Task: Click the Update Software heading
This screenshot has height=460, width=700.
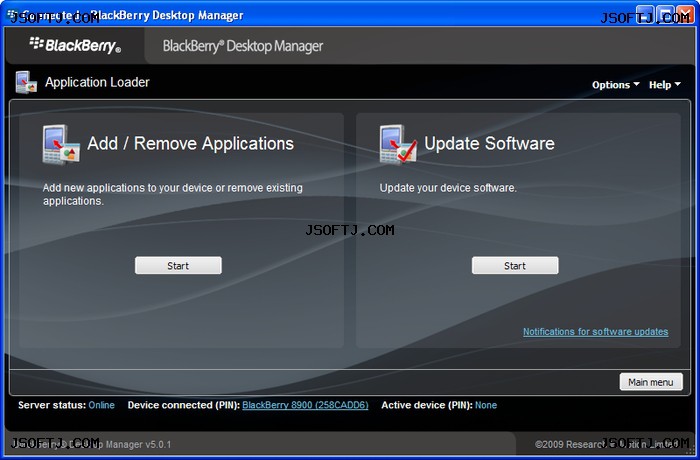Action: (489, 143)
